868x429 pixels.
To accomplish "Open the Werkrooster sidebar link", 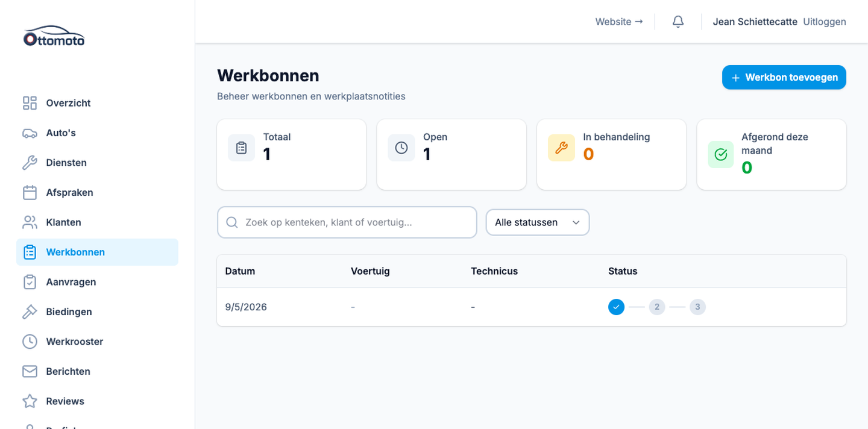I will click(97, 342).
